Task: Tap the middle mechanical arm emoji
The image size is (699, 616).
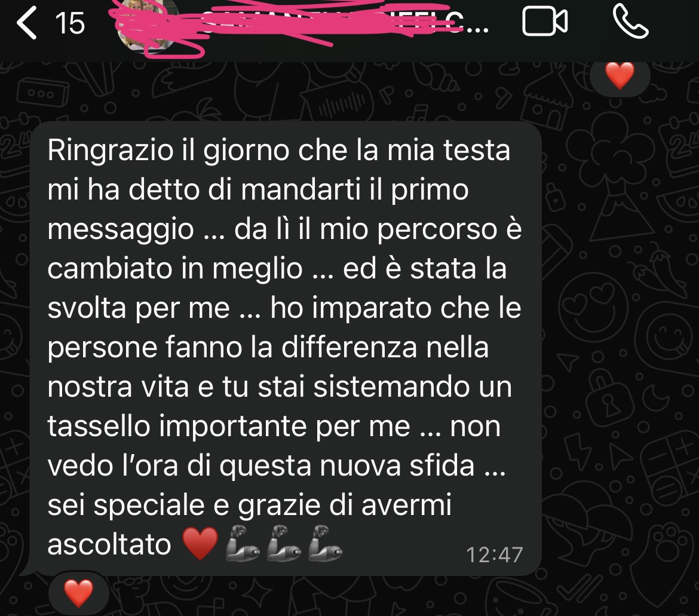Action: pyautogui.click(x=284, y=543)
